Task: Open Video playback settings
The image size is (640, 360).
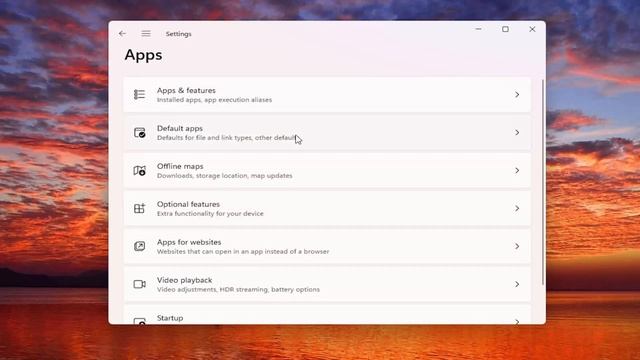Action: click(x=327, y=284)
